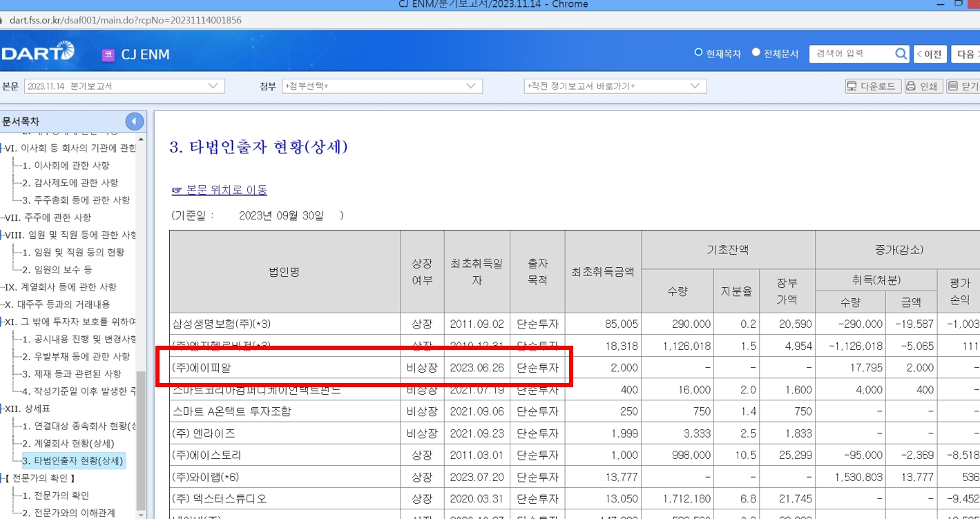980x519 pixels.
Task: Open 3. 제재 등과 관련된 사항
Action: [72, 374]
